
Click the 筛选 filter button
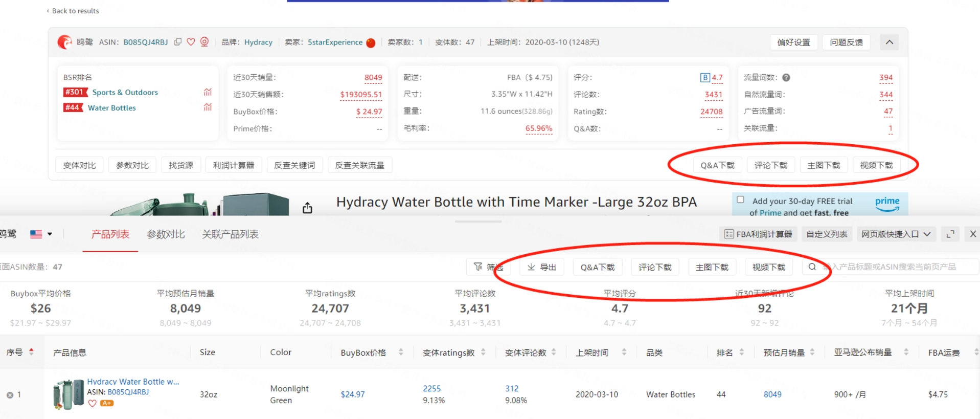point(489,267)
